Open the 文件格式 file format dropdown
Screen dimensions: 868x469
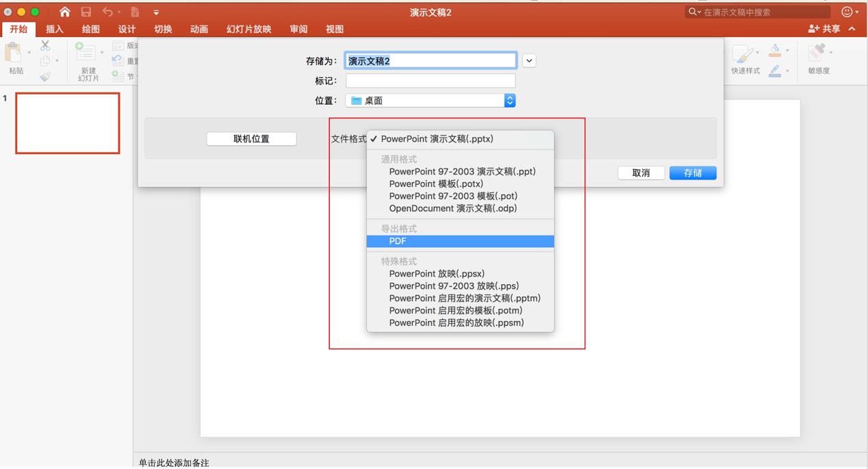pos(460,138)
